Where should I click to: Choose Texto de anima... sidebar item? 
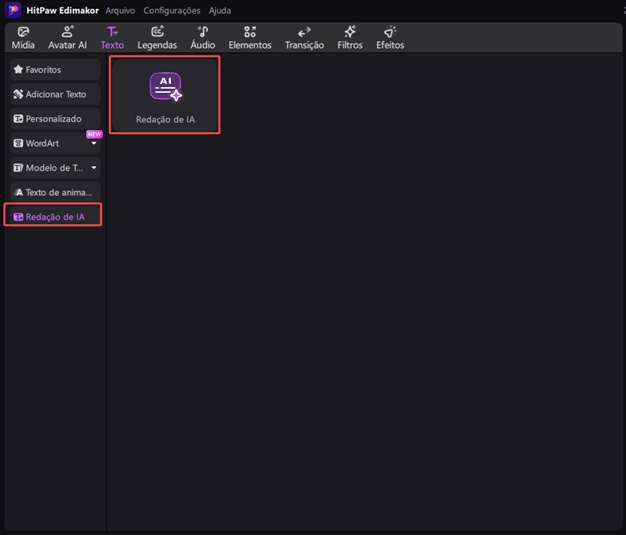pos(53,192)
